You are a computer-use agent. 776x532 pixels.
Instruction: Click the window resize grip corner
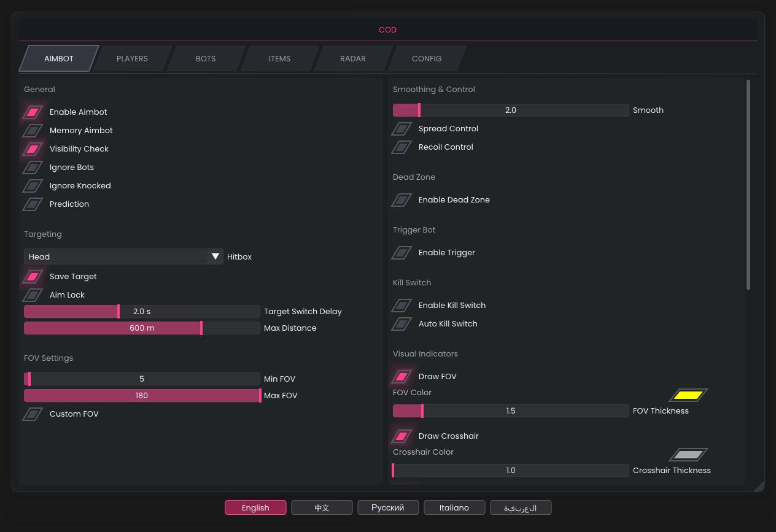pos(759,487)
